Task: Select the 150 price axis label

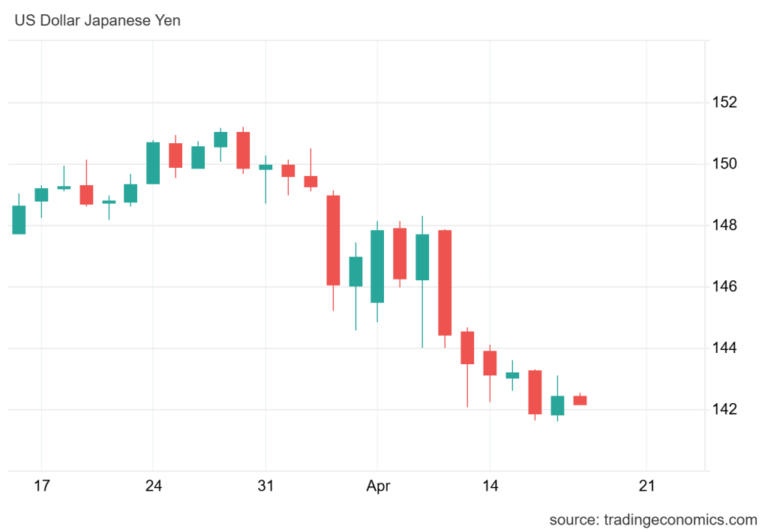Action: (x=725, y=164)
